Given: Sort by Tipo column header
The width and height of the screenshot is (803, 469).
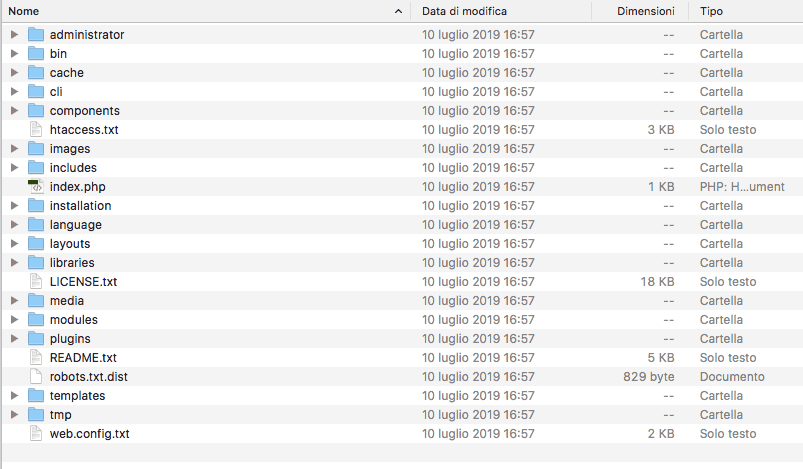Looking at the screenshot, I should coord(712,11).
